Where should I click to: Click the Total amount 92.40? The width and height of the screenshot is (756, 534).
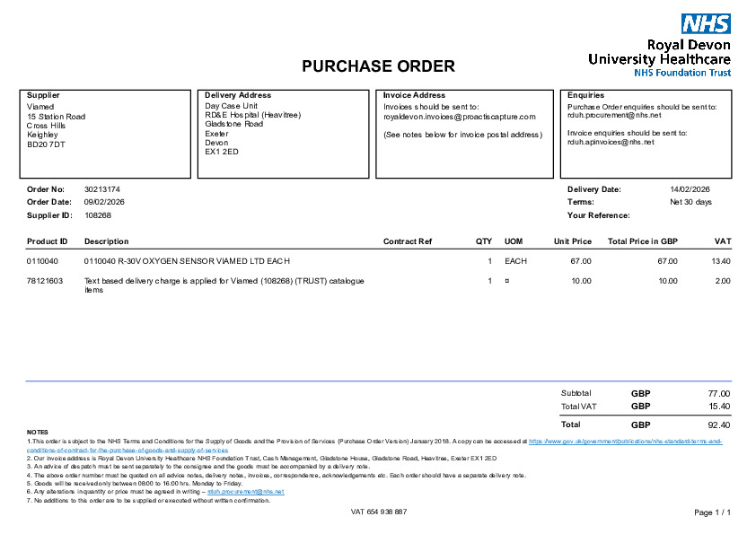click(719, 425)
